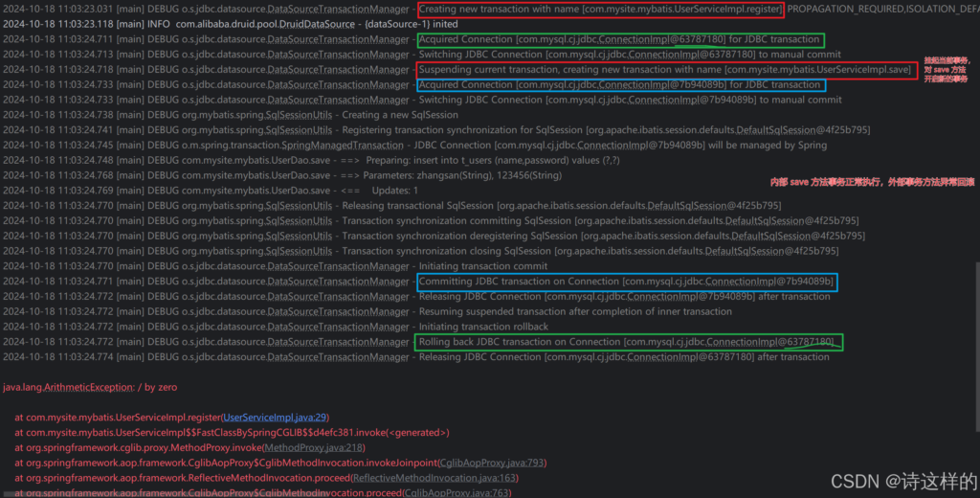Image resolution: width=980 pixels, height=498 pixels.
Task: Click the '2024-10-18 11:03:23.031' timestamp
Action: [58, 10]
